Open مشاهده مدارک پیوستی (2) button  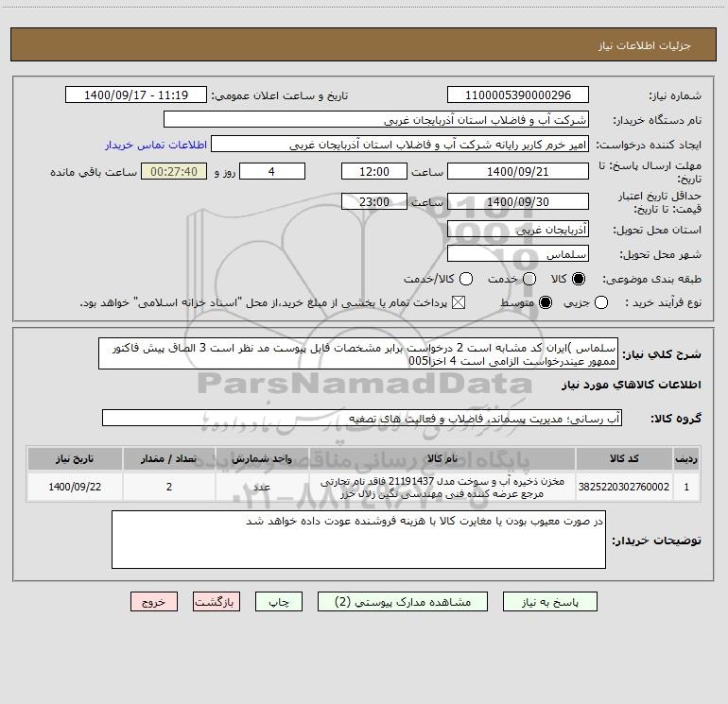click(403, 602)
